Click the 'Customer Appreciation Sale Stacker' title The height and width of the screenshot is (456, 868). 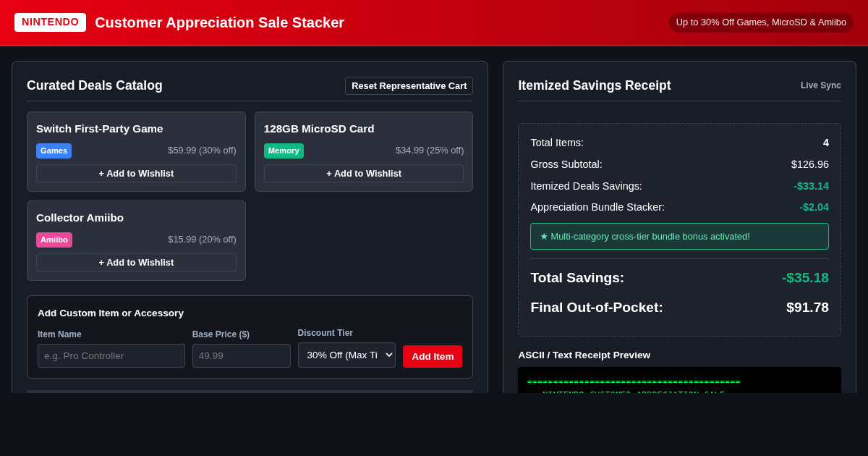coord(220,22)
